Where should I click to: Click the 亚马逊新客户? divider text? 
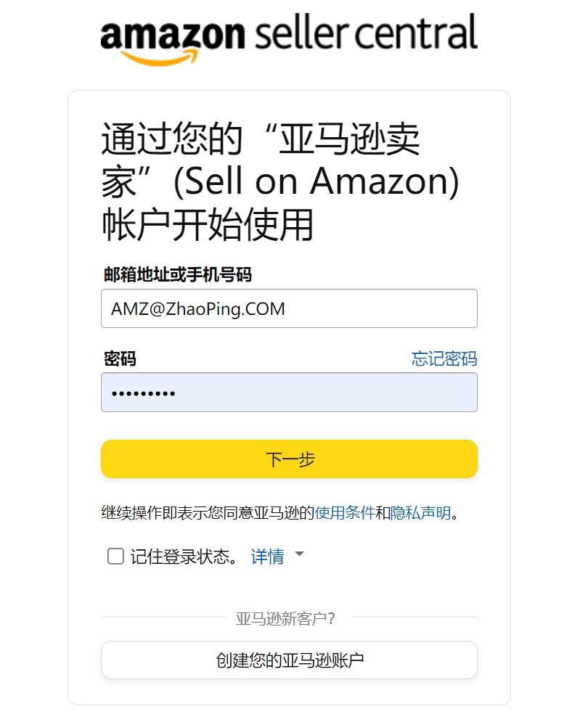(x=286, y=618)
